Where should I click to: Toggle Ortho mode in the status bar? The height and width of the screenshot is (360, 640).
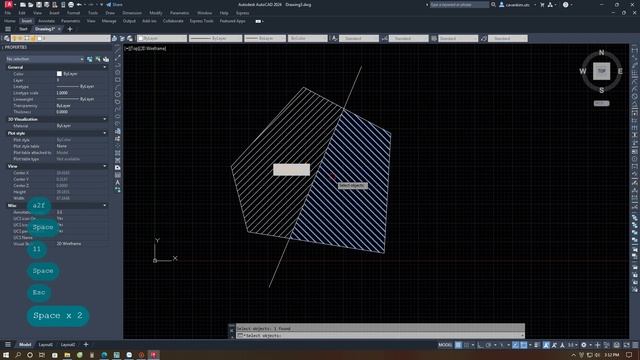tap(480, 345)
